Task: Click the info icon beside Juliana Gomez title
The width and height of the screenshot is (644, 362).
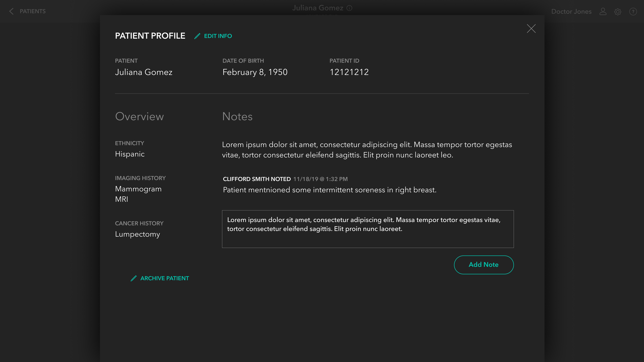Action: click(349, 8)
